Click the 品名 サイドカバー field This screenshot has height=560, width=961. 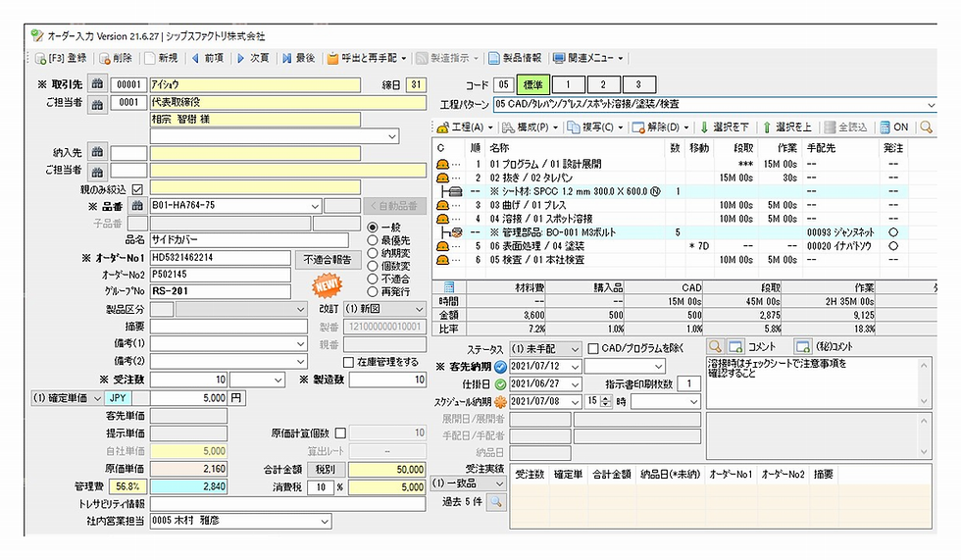pos(249,240)
